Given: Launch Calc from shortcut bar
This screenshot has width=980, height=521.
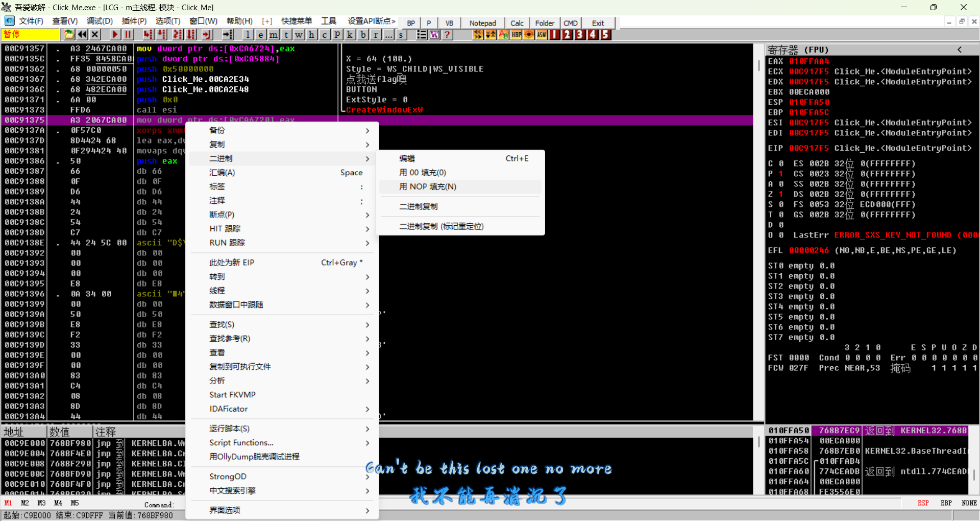Looking at the screenshot, I should click(517, 23).
